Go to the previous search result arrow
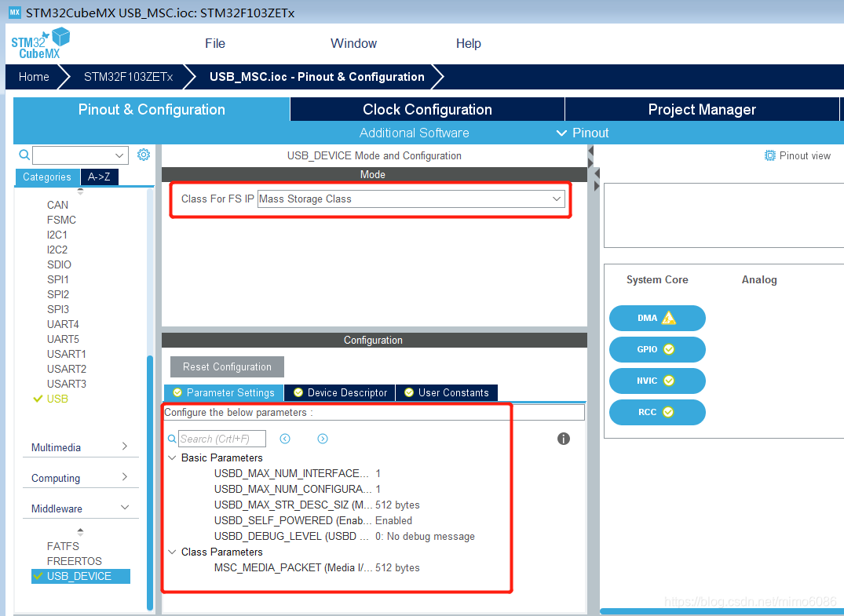Viewport: 844px width, 616px height. (x=285, y=439)
